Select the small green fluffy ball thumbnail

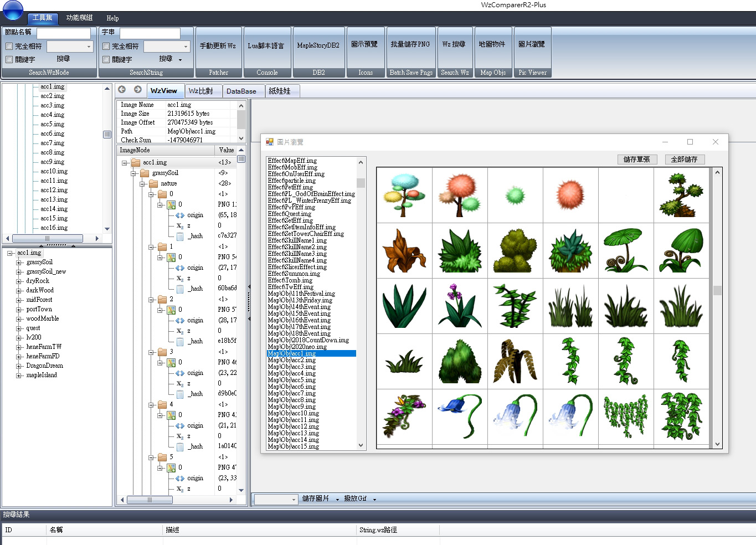tap(515, 195)
